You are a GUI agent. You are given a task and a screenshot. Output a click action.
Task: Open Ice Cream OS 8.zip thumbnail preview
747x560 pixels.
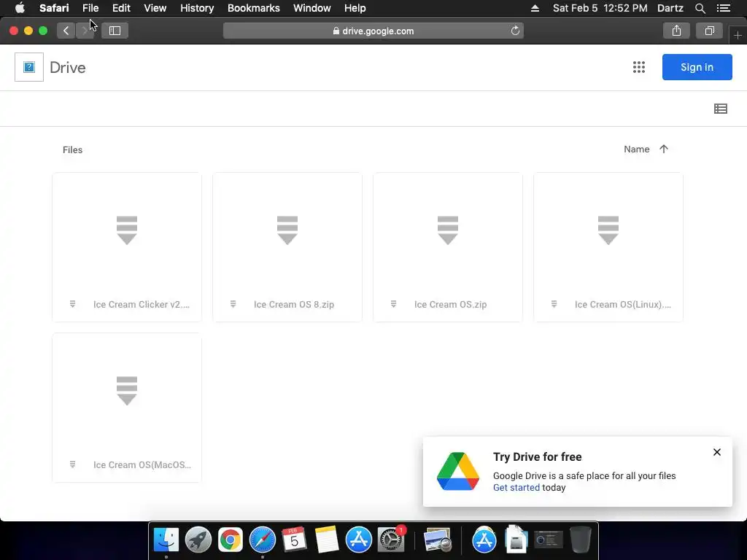coord(287,230)
